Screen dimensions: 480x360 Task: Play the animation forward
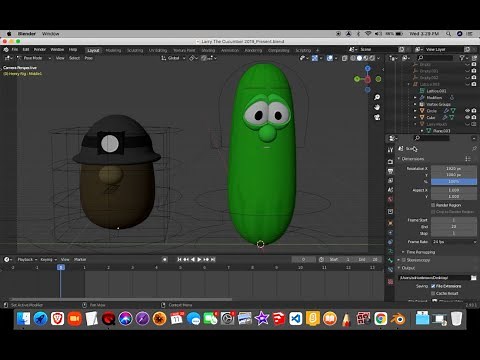pos(199,259)
